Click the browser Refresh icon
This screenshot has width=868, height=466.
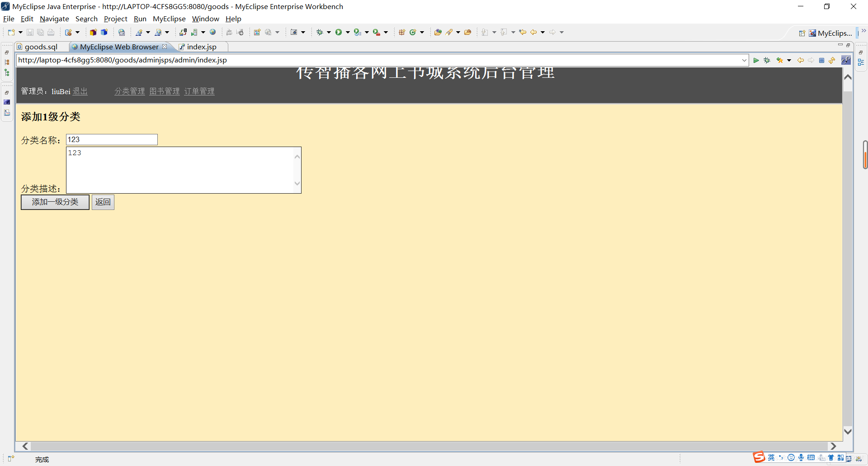pos(832,60)
